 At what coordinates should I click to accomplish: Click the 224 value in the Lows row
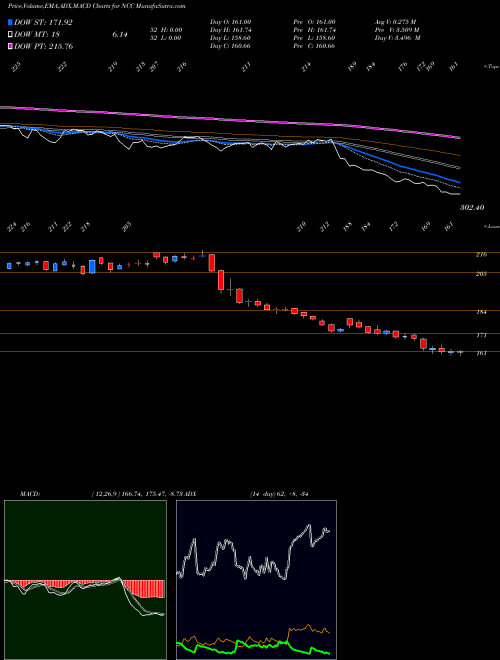[12, 228]
